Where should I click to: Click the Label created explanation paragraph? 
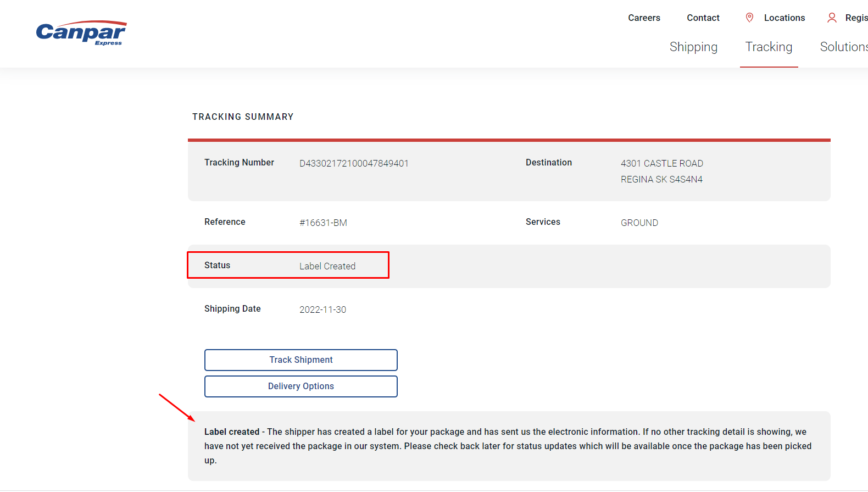point(508,446)
